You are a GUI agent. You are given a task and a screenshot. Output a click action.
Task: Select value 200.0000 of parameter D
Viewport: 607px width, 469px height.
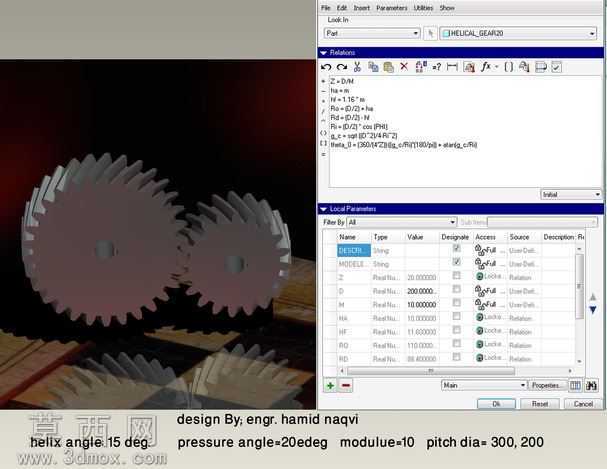point(422,291)
